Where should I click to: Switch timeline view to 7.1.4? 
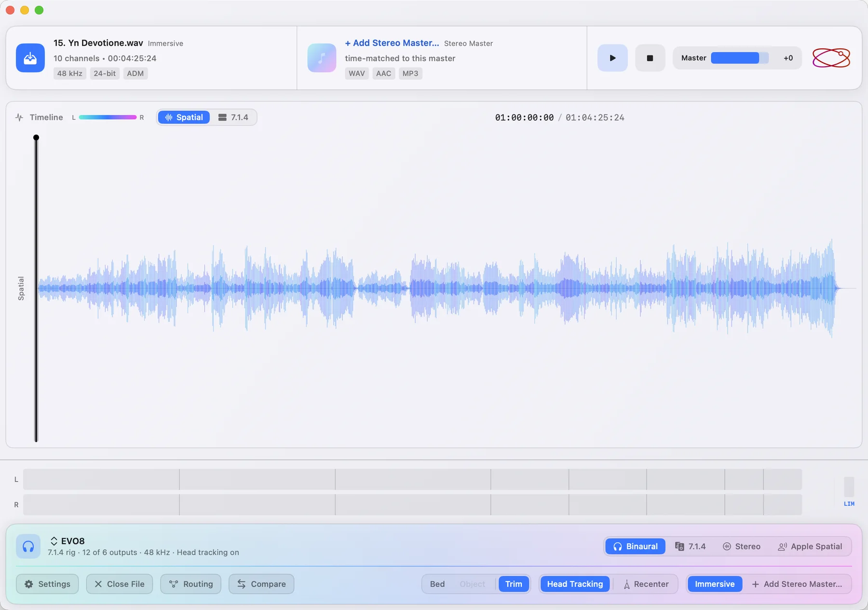pyautogui.click(x=233, y=117)
